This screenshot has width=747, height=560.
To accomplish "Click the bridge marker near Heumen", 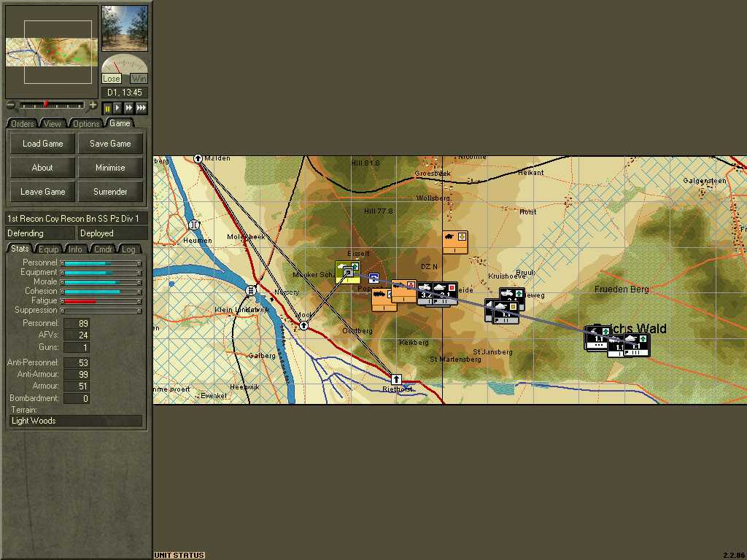I will pos(194,225).
